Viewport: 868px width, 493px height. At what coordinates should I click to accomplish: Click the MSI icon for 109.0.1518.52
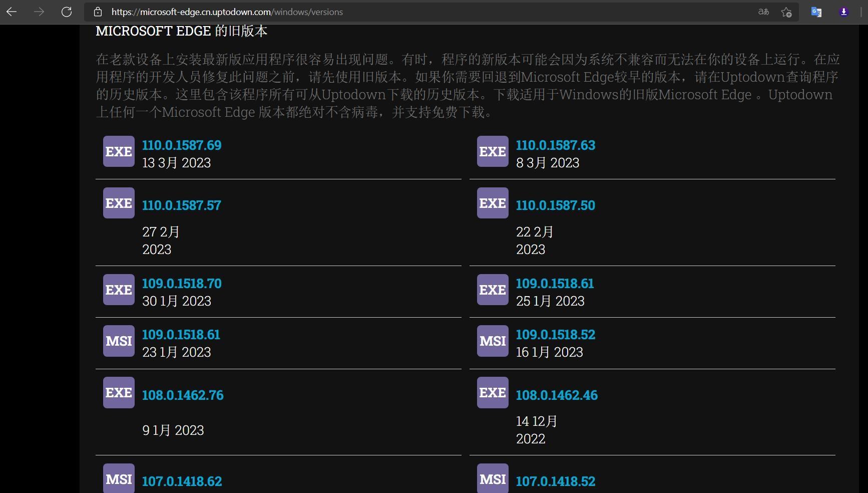[493, 341]
